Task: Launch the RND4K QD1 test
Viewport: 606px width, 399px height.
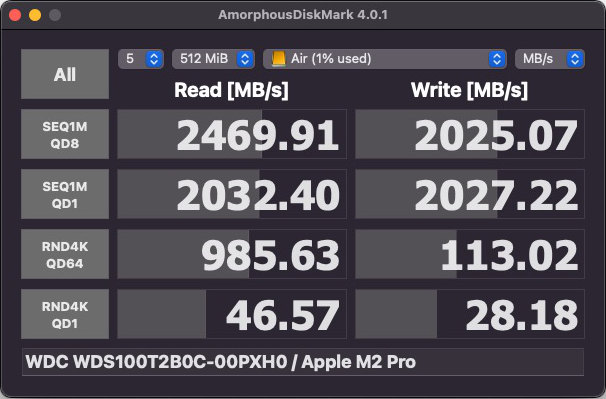Action: (65, 314)
